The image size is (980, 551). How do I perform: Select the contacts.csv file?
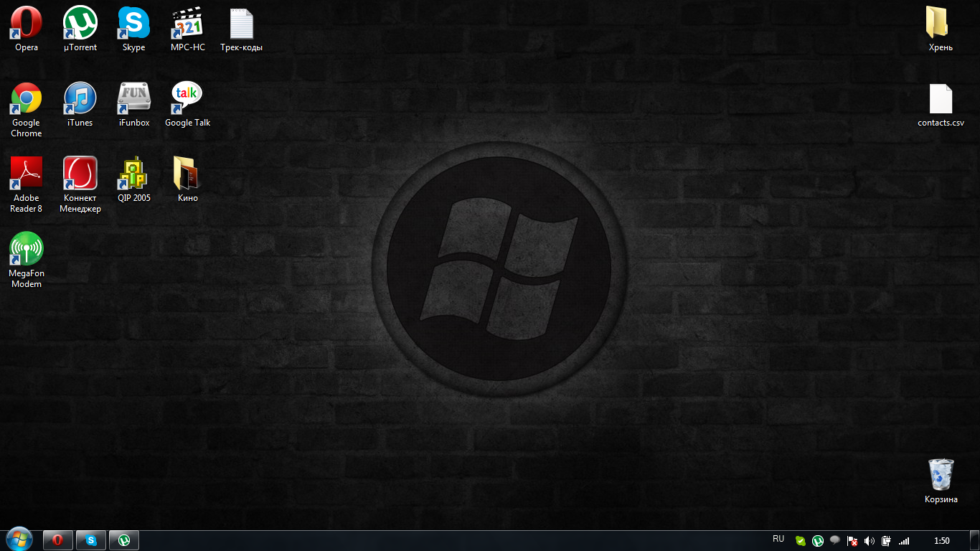pyautogui.click(x=941, y=104)
